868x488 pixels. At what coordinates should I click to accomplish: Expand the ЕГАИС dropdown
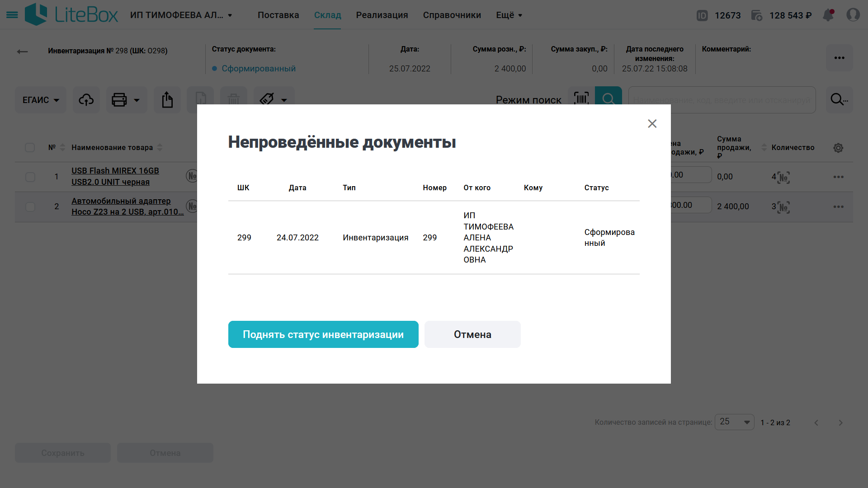pos(41,100)
